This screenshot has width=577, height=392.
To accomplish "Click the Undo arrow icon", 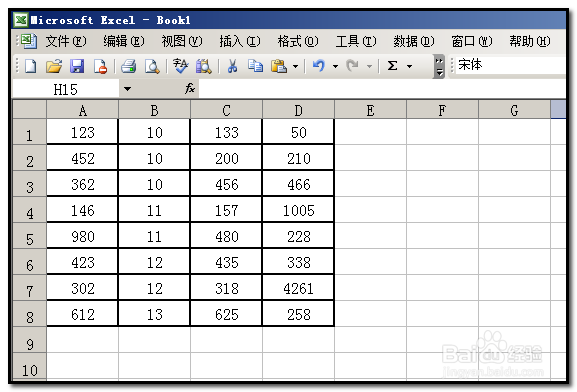I will point(319,66).
